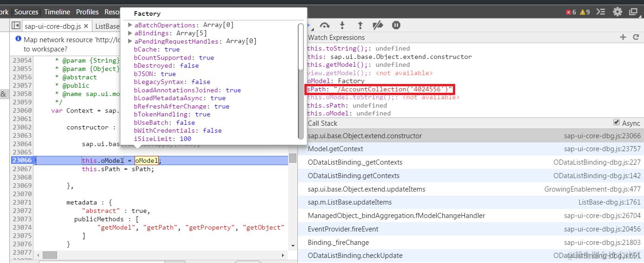Open the sap-ui-core-dbg.js:20456 source link

tap(602, 229)
